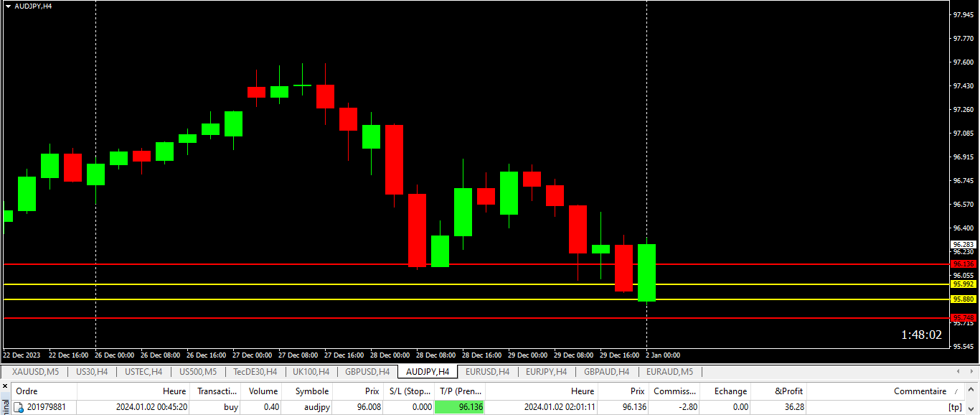Select the GBPUSD,H4 chart tab
Screen dimensions: 980x415
click(x=367, y=371)
